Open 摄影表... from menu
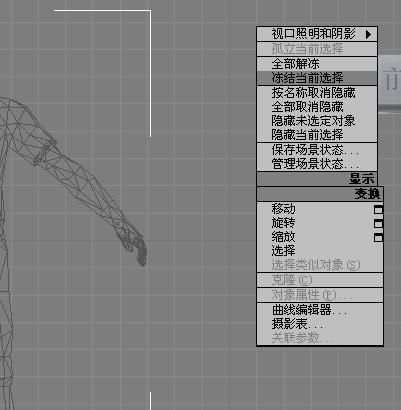Screen dimensions: 401x410 pos(320,324)
